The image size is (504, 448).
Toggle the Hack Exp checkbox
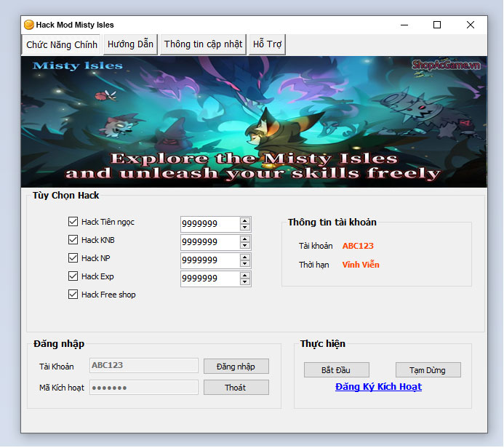point(73,276)
